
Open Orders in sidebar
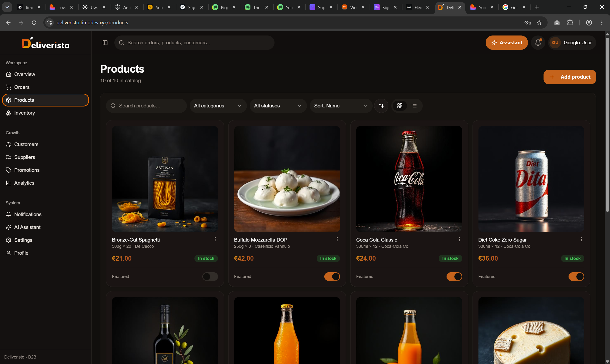tap(46, 87)
